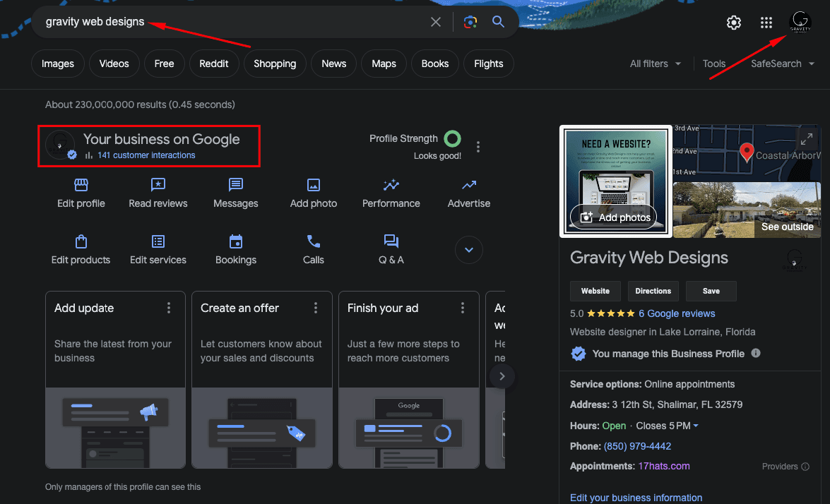The height and width of the screenshot is (504, 830).
Task: Open Bookings calendar icon
Action: [235, 241]
